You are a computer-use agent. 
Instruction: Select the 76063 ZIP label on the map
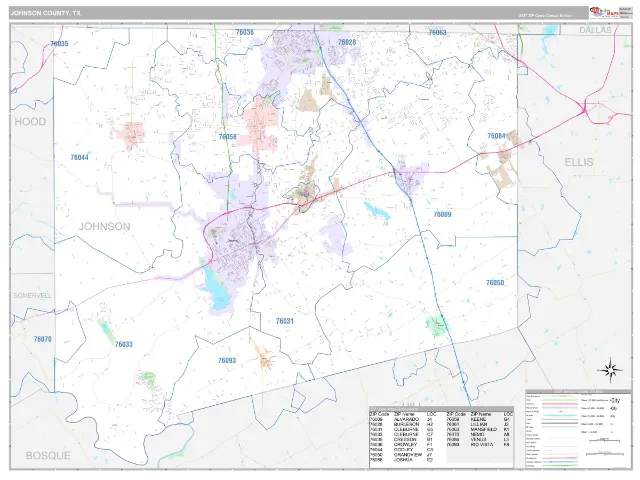pos(437,32)
